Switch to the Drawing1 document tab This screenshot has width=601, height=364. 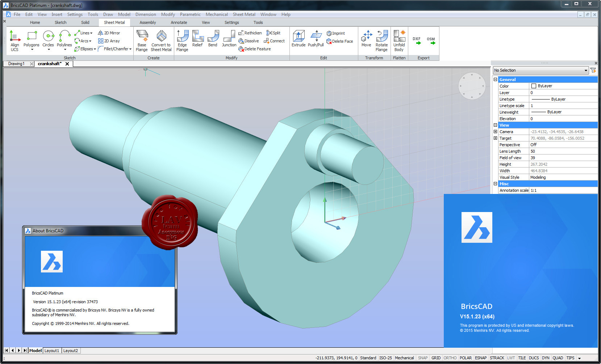(x=16, y=64)
